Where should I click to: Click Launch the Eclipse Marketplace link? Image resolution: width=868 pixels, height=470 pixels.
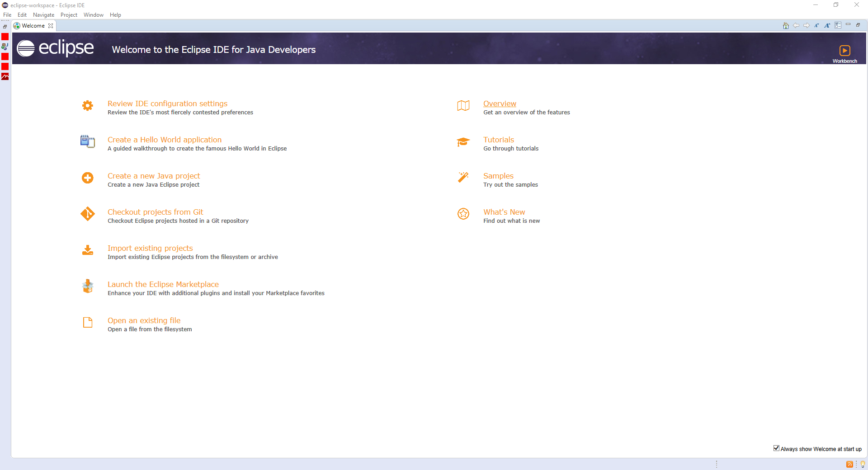tap(163, 284)
